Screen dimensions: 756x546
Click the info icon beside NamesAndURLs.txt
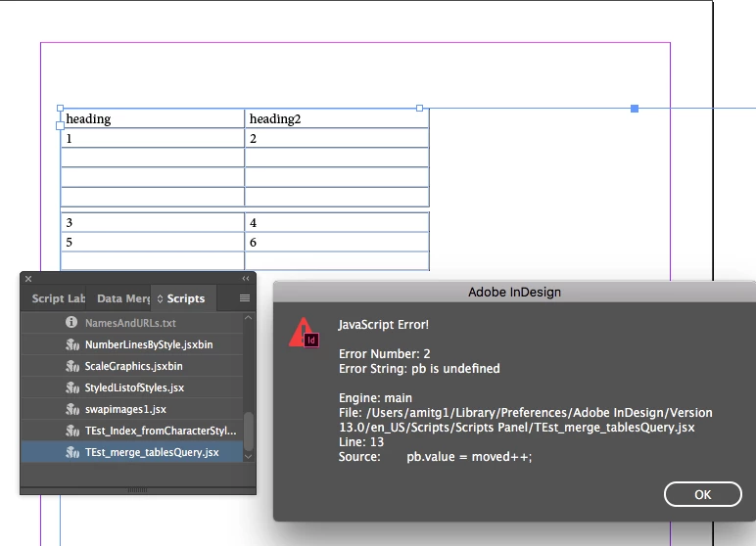point(71,322)
